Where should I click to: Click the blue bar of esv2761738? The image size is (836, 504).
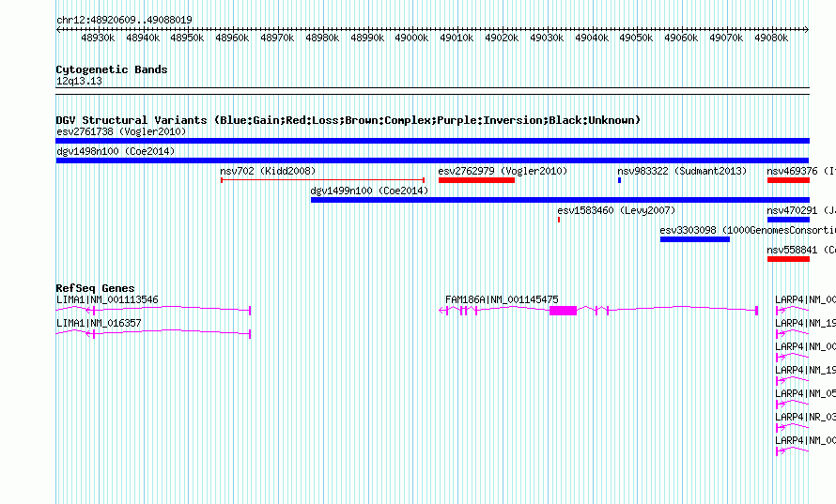pyautogui.click(x=432, y=141)
